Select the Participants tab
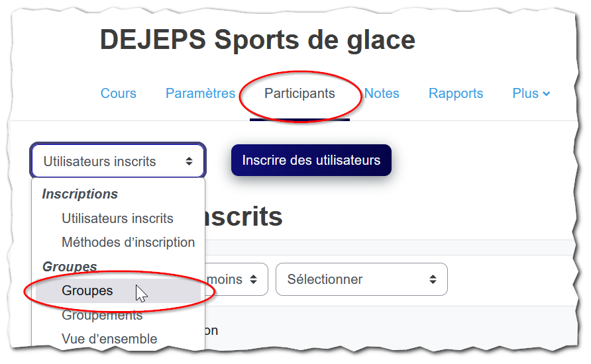The width and height of the screenshot is (591, 364). (299, 93)
